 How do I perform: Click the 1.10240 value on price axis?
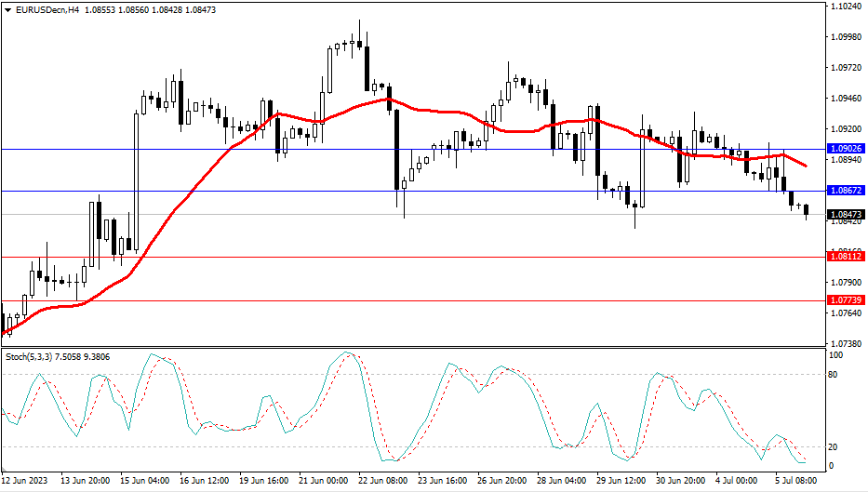[844, 7]
